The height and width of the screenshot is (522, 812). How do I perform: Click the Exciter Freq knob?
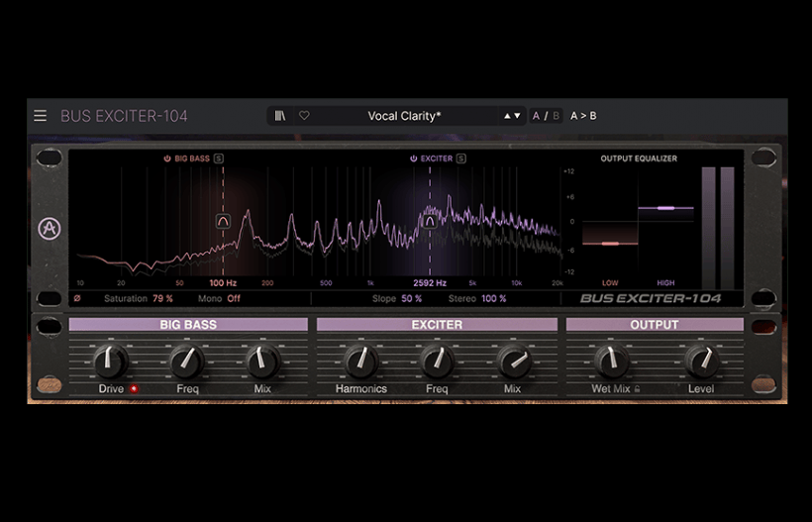437,361
